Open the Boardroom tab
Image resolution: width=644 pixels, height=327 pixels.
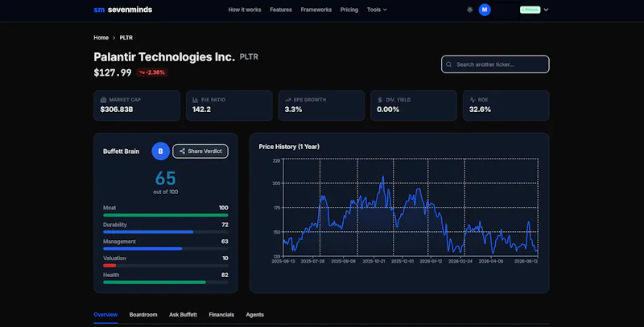[x=143, y=315]
